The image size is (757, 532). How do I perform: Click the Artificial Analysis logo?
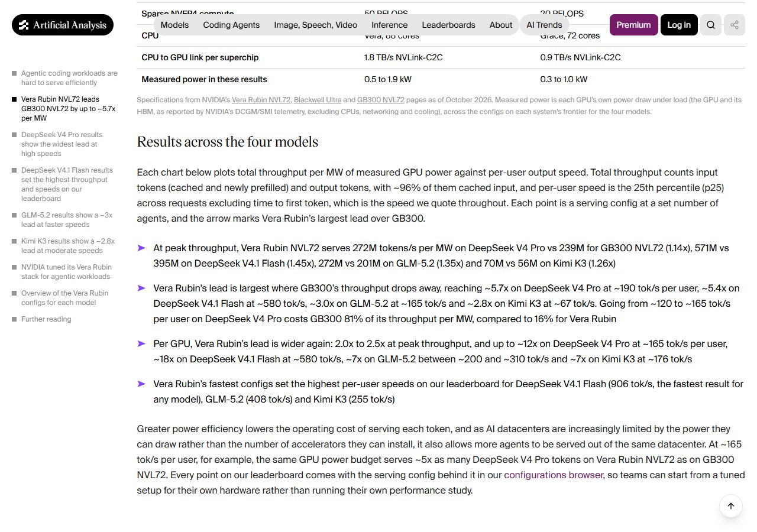click(x=63, y=25)
